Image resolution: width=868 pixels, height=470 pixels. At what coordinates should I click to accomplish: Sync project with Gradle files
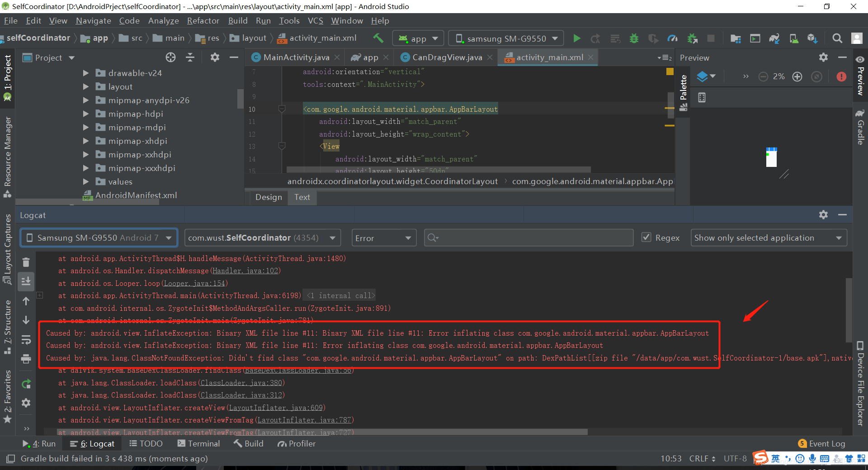[x=774, y=38]
